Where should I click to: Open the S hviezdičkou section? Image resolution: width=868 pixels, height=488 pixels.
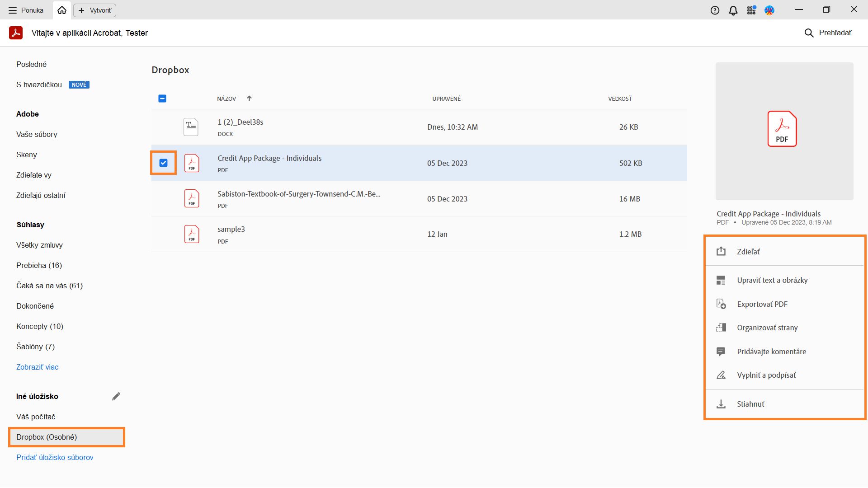tap(39, 84)
